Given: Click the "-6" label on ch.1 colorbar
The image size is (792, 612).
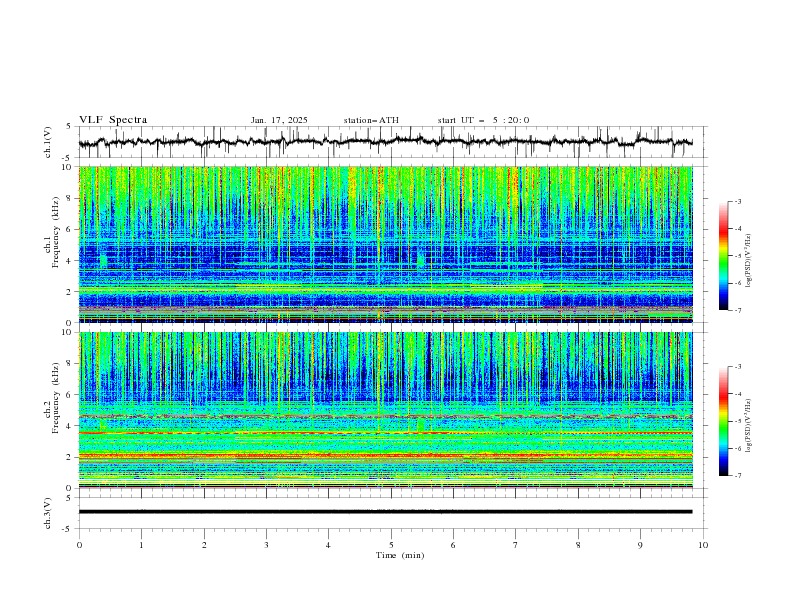Looking at the screenshot, I should 738,283.
